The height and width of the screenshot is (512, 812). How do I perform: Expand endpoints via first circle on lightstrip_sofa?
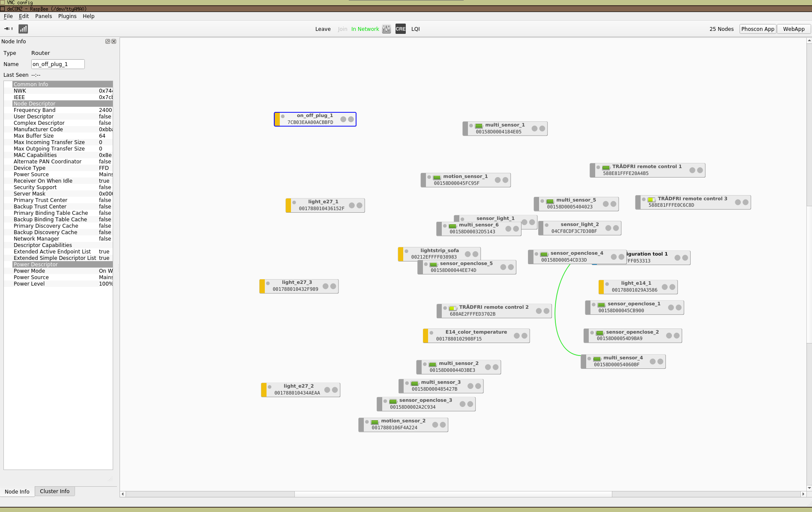click(x=468, y=254)
